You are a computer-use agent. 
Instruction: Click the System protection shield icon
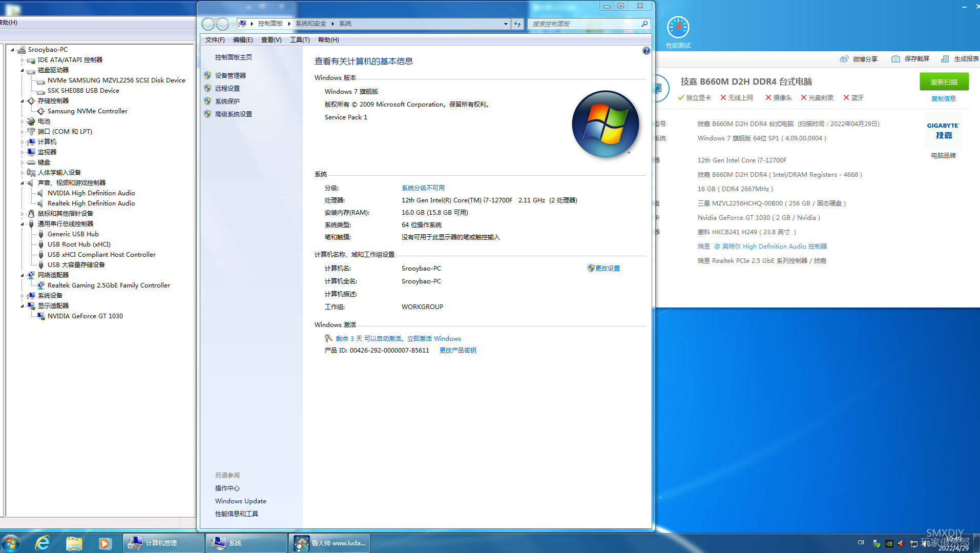(207, 101)
